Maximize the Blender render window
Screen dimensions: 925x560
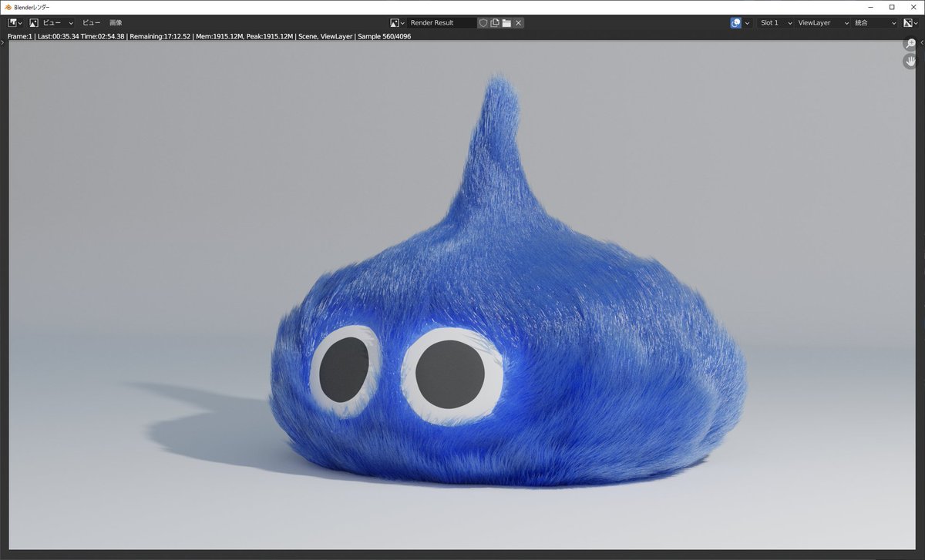pos(892,7)
